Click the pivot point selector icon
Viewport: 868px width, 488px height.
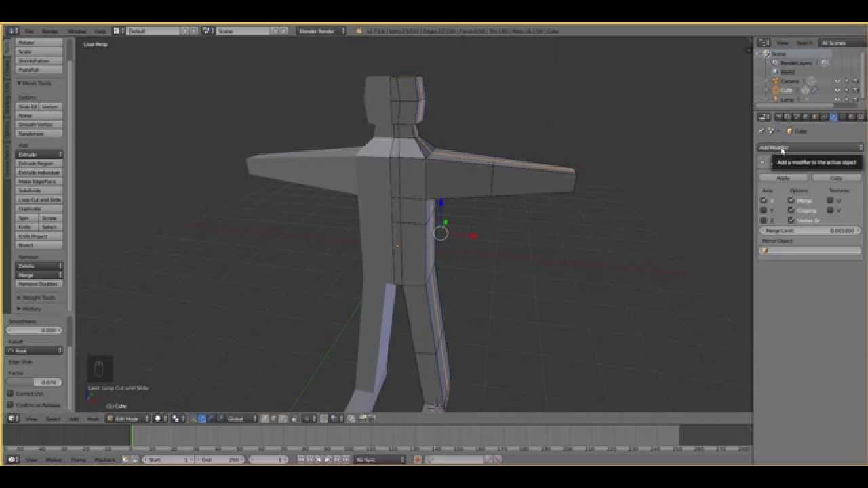pos(178,418)
